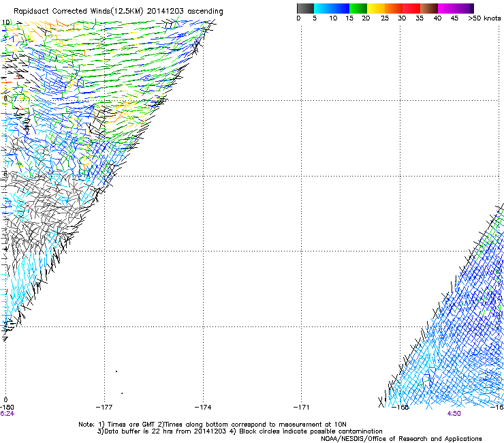The height and width of the screenshot is (443, 504).
Task: Click the 'Note: 1) Times are GMT' footnote line
Action: point(212,425)
